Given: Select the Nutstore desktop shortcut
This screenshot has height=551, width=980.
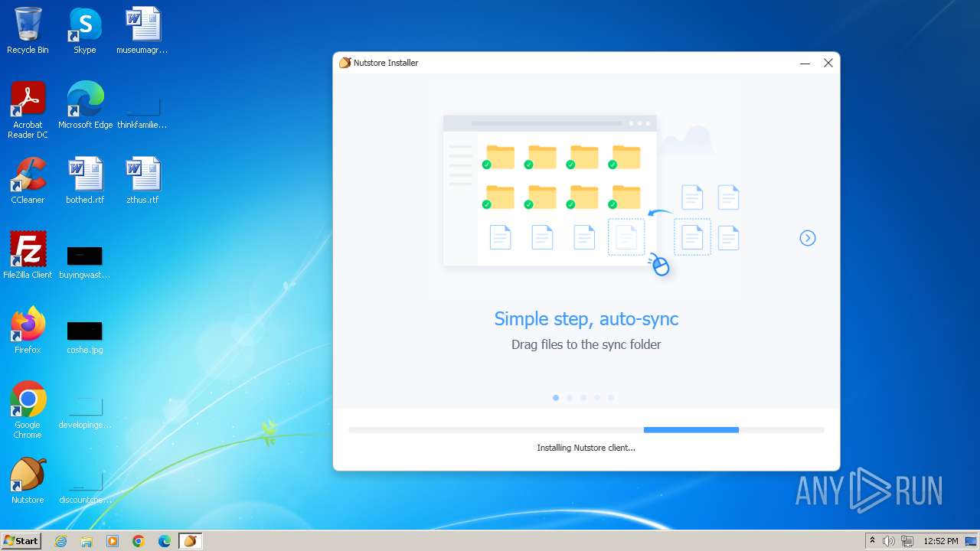Looking at the screenshot, I should (28, 481).
